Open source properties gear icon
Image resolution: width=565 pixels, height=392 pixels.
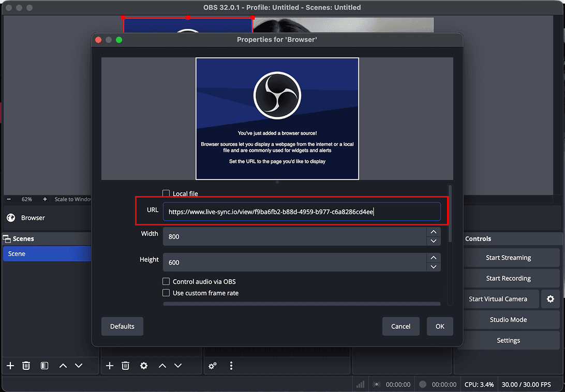pos(144,366)
